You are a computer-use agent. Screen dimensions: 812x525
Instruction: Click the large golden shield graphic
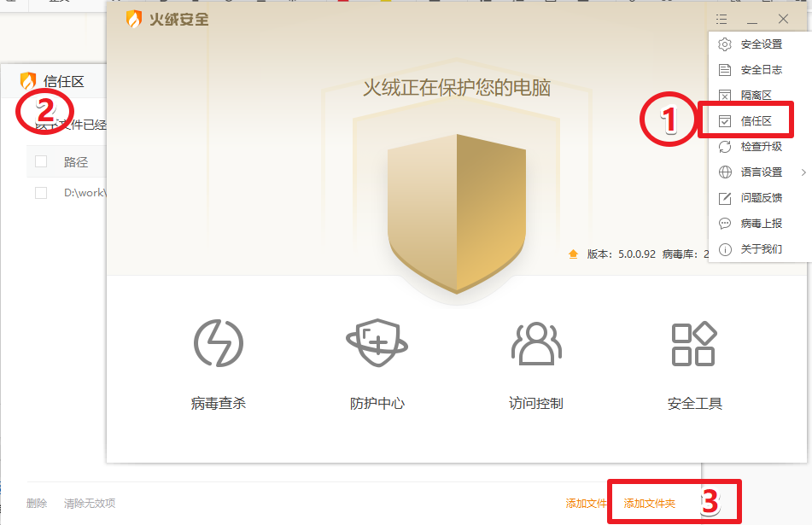tap(457, 213)
